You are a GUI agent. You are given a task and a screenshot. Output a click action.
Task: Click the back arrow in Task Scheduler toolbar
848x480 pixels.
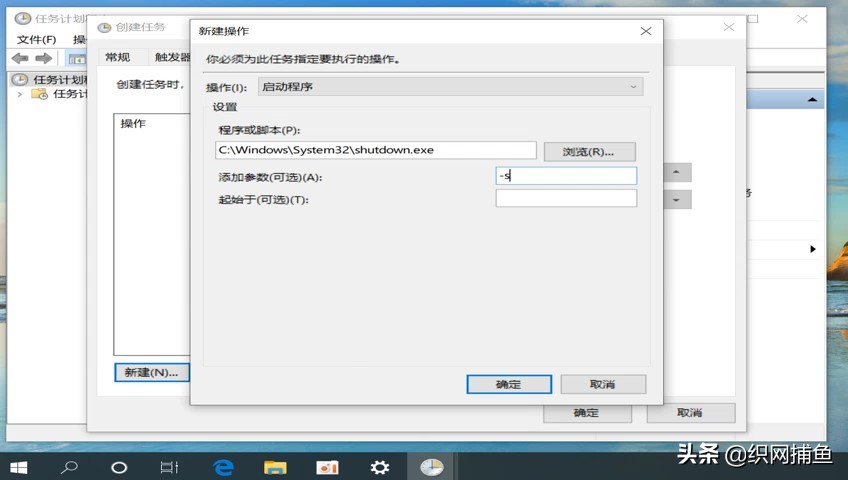point(20,58)
